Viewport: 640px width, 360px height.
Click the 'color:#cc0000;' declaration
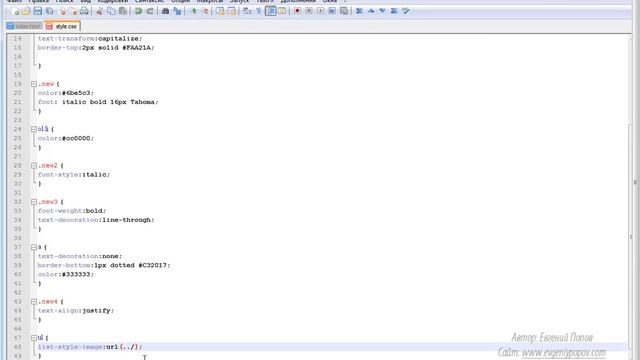pyautogui.click(x=66, y=138)
